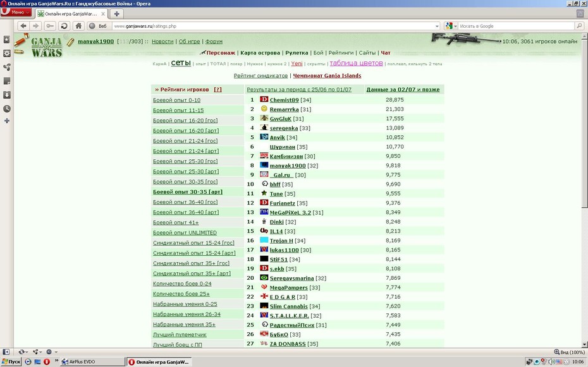Click the system tray volume icon
This screenshot has height=367, width=588.
pyautogui.click(x=551, y=361)
